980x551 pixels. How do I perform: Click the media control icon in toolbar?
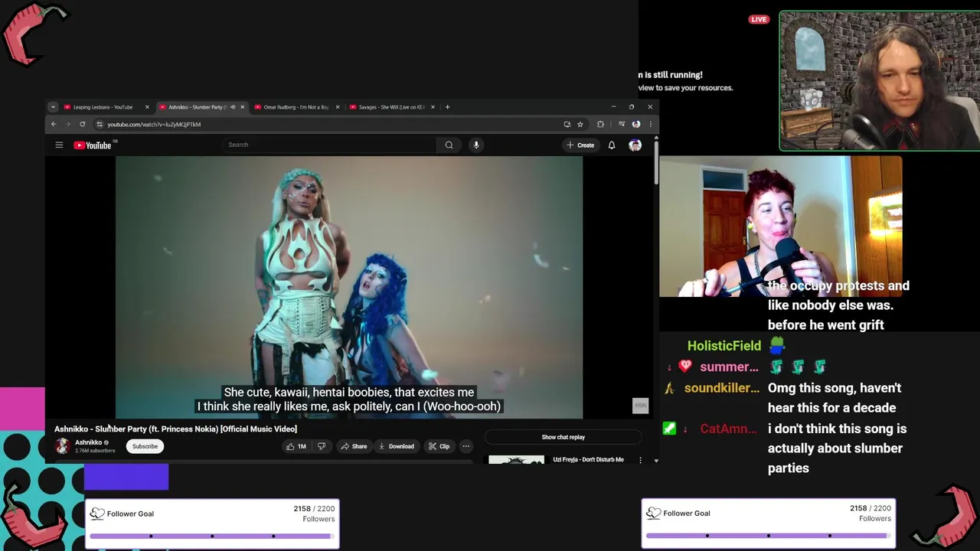pyautogui.click(x=622, y=124)
